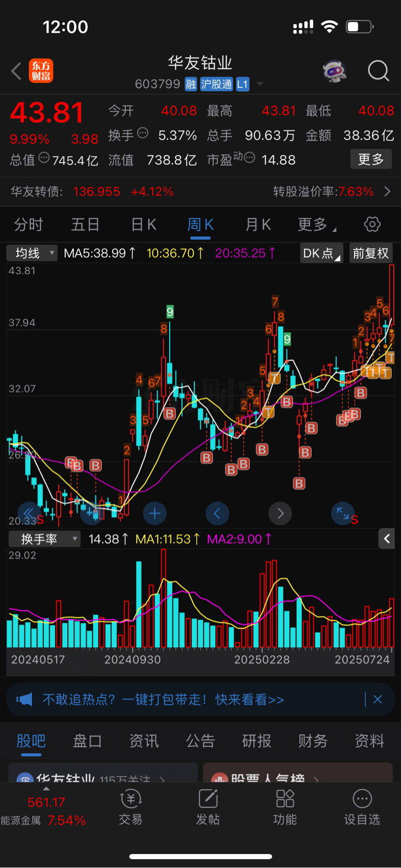Change 前复权 adjustment mode
The image size is (401, 868).
(371, 253)
